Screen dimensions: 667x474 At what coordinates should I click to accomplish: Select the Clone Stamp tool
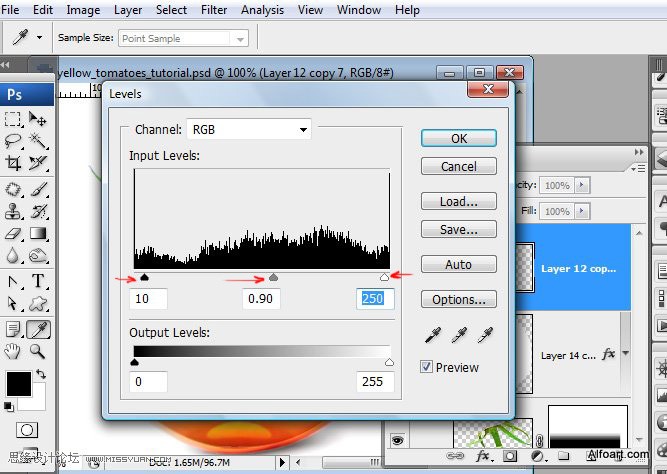[x=13, y=211]
